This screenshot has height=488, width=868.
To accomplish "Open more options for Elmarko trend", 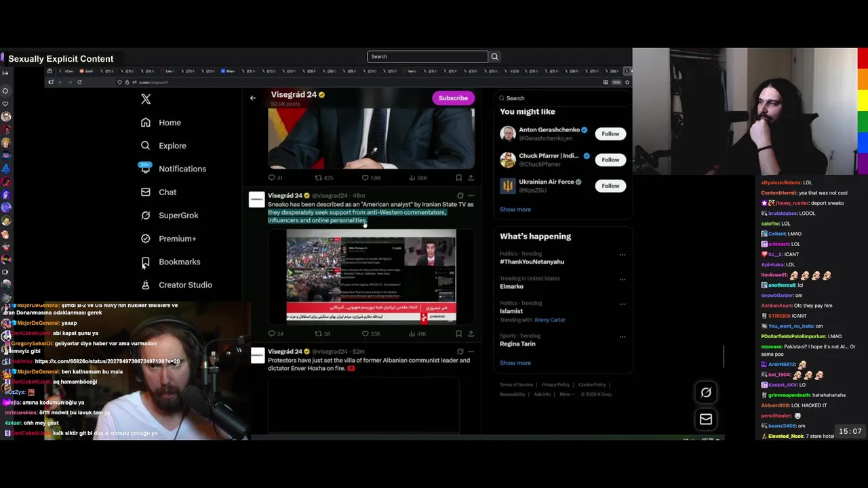I will click(x=622, y=279).
